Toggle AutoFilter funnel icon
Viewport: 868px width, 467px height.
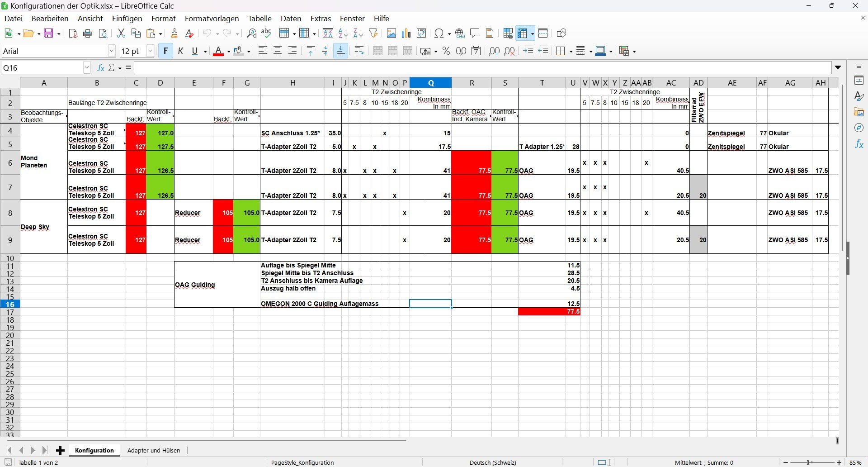point(373,33)
